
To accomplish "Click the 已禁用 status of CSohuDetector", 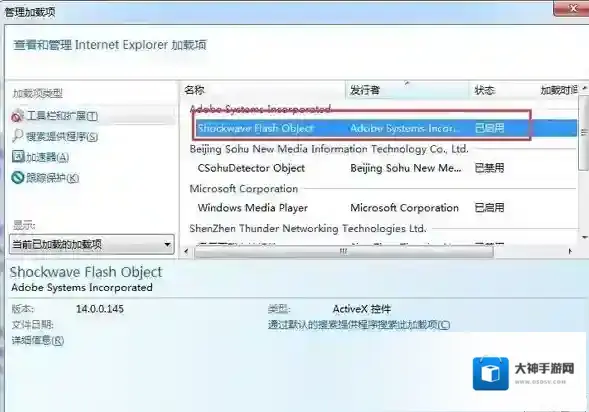I will point(489,168).
